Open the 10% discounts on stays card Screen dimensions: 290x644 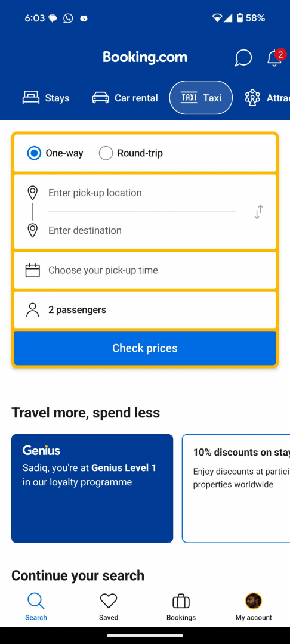click(x=236, y=488)
